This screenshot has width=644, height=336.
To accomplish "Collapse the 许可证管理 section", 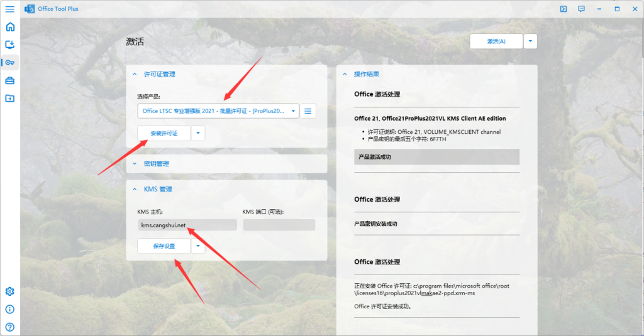I will tap(135, 74).
